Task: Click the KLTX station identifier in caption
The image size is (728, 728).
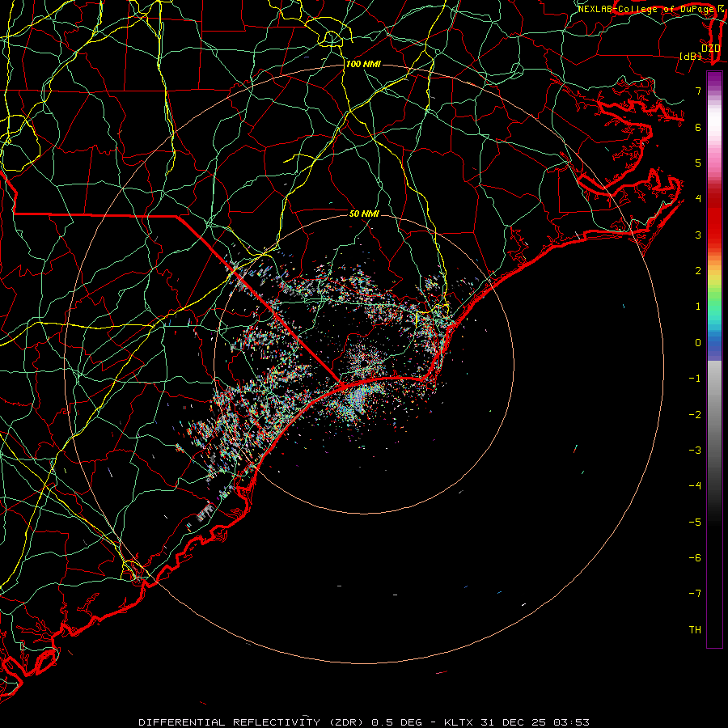Action: click(x=459, y=722)
